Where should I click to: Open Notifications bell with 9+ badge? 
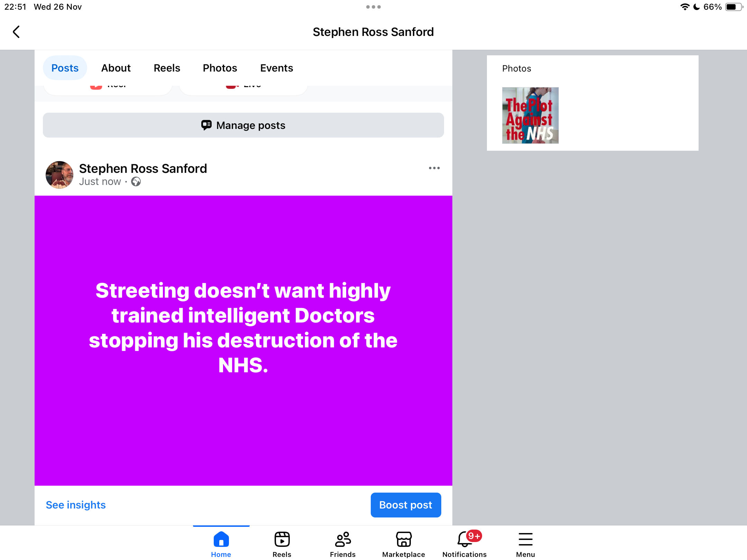464,540
